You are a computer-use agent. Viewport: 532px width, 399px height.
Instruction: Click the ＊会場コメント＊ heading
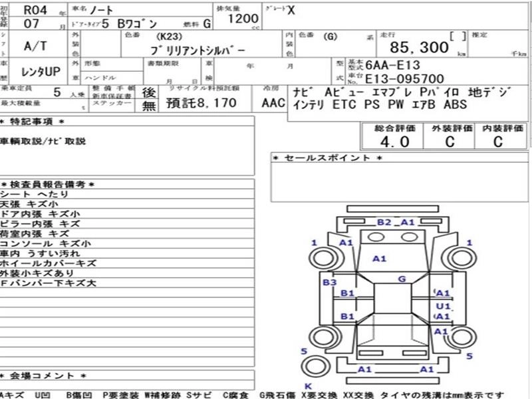43,376
